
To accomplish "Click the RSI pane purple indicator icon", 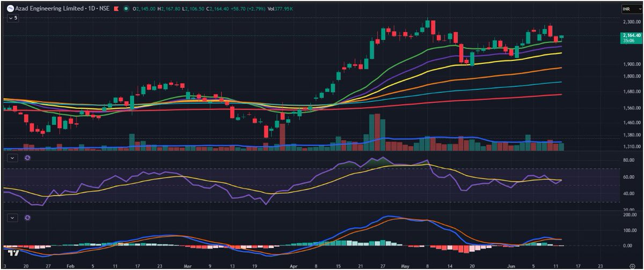I will 27,158.
